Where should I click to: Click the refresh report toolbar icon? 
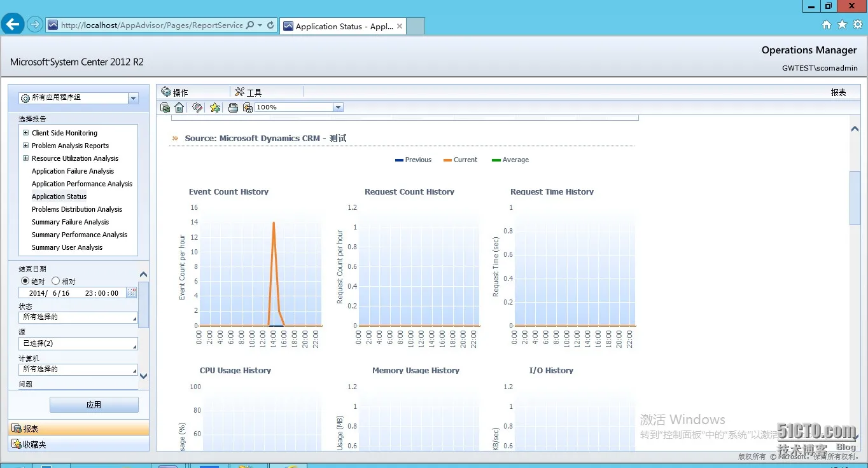point(165,107)
